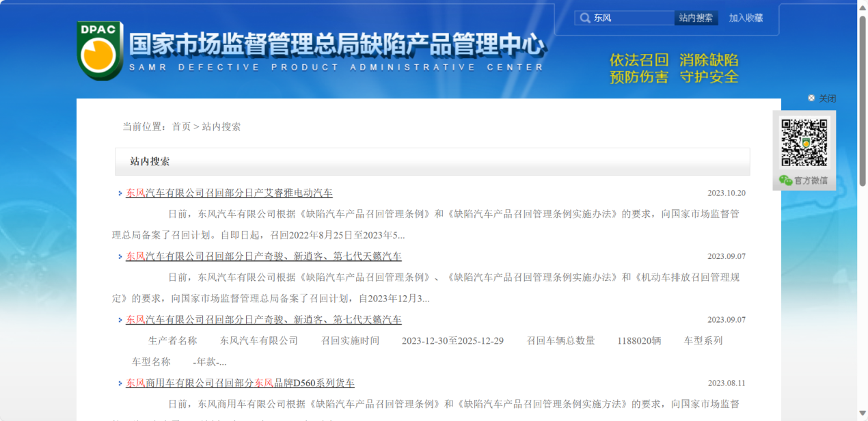Click the 当前位置 breadcrumb label
Viewport: 868px width, 421px height.
tap(144, 126)
